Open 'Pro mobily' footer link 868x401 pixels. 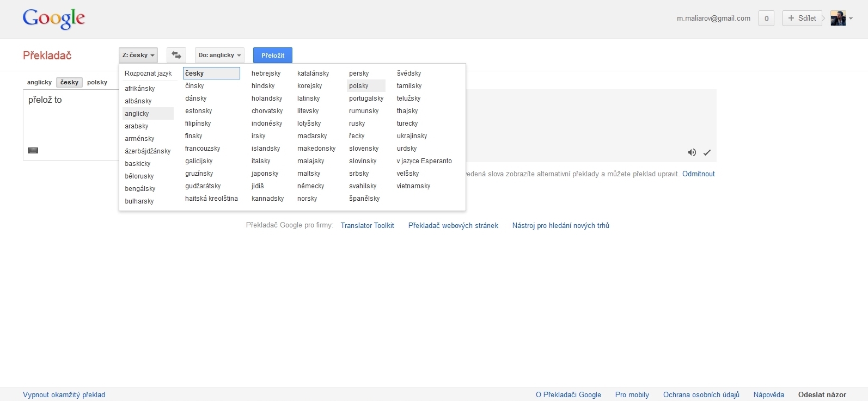(x=632, y=395)
